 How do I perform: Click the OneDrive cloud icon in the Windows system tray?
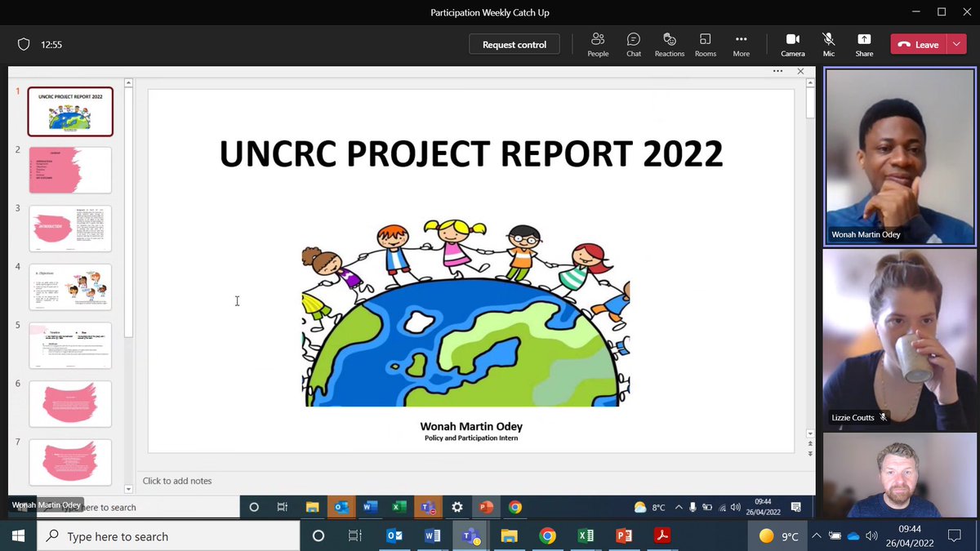[853, 536]
